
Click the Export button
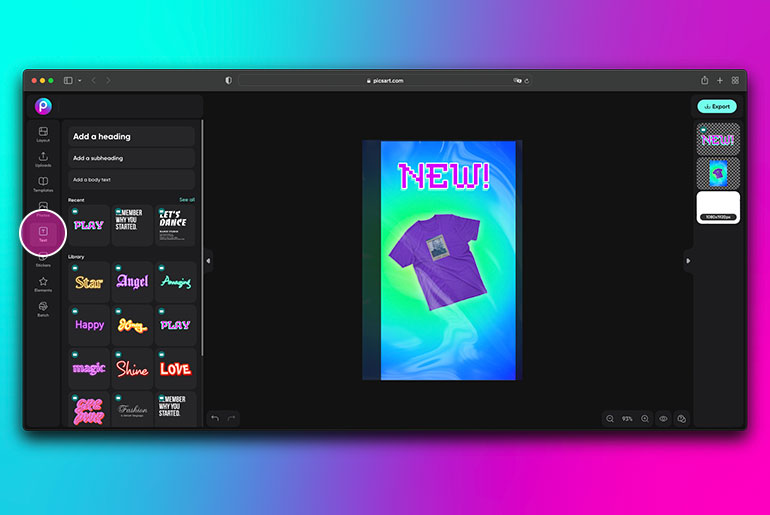click(717, 106)
